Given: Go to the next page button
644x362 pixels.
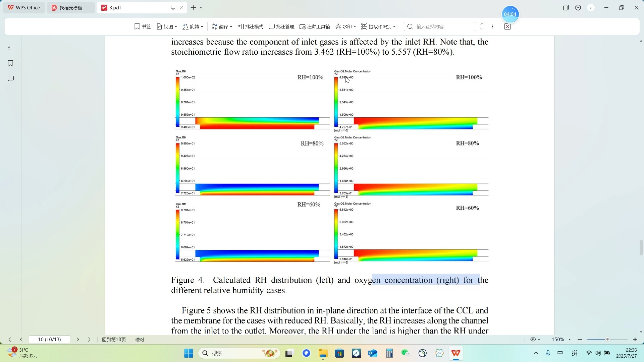Looking at the screenshot, I should pos(78,340).
